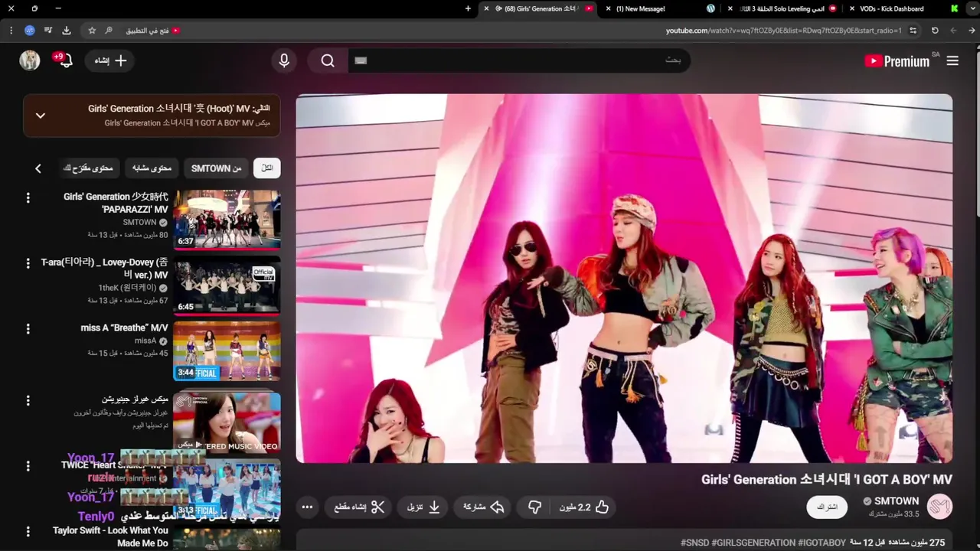Screen dimensions: 980x551
Task: Like the video with thumbs-up icon
Action: (585, 507)
